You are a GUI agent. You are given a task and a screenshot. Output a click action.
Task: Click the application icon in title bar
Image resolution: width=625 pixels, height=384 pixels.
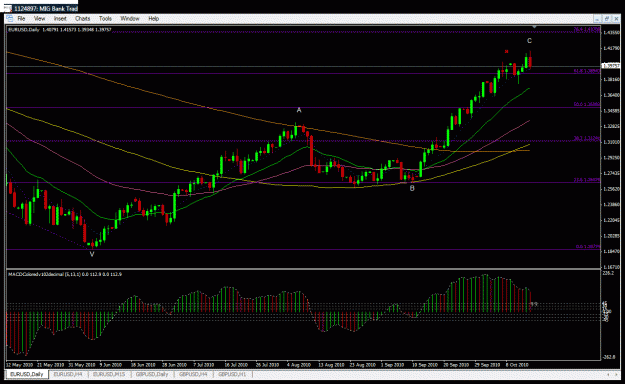[x=8, y=8]
